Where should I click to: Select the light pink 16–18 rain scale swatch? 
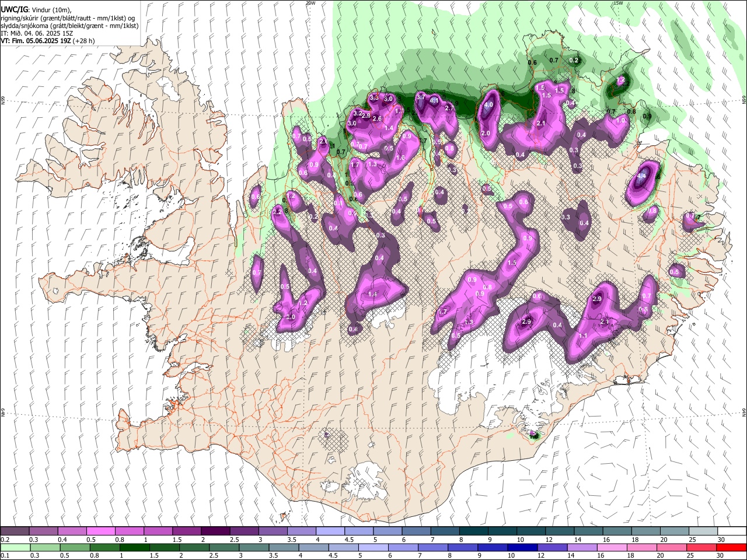pos(612,547)
